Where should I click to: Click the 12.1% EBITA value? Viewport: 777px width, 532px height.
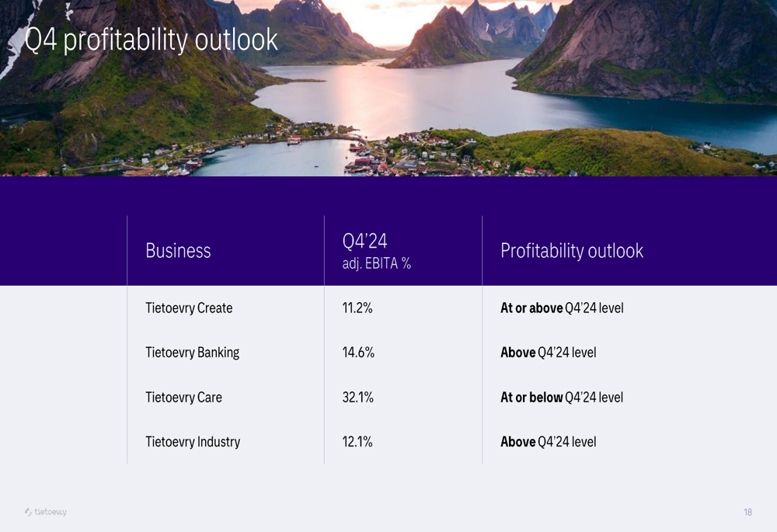[357, 442]
